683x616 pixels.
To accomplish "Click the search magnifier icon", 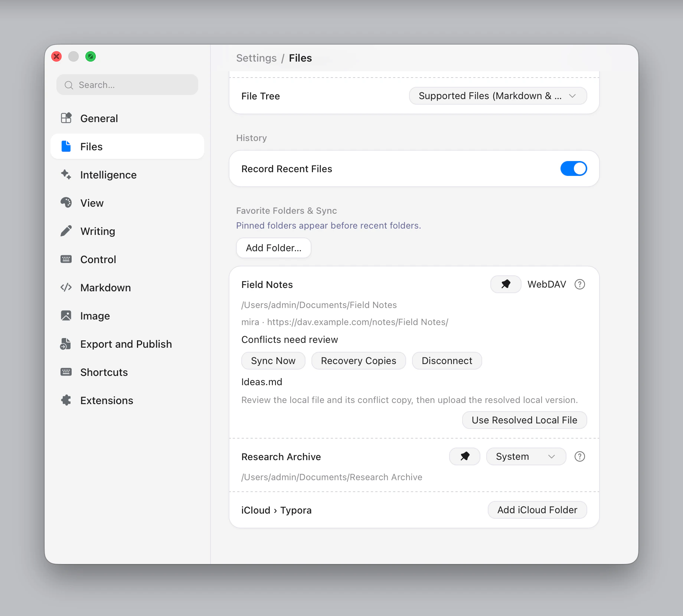I will (69, 85).
